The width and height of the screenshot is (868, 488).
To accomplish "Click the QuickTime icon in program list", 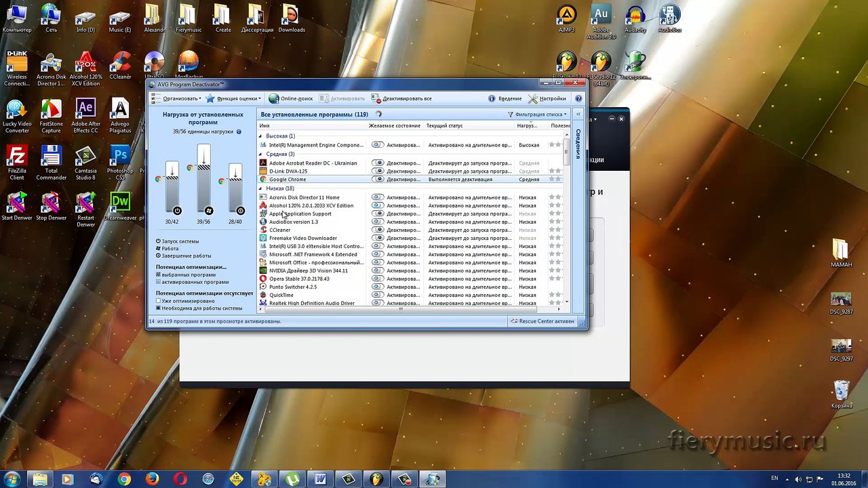I will coord(263,295).
